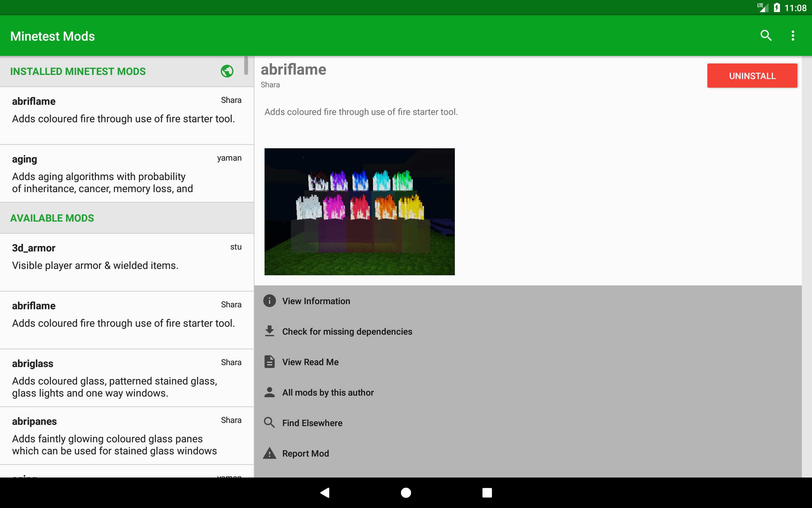Click the 11:08 clock in status bar
This screenshot has height=508, width=812.
pos(795,8)
